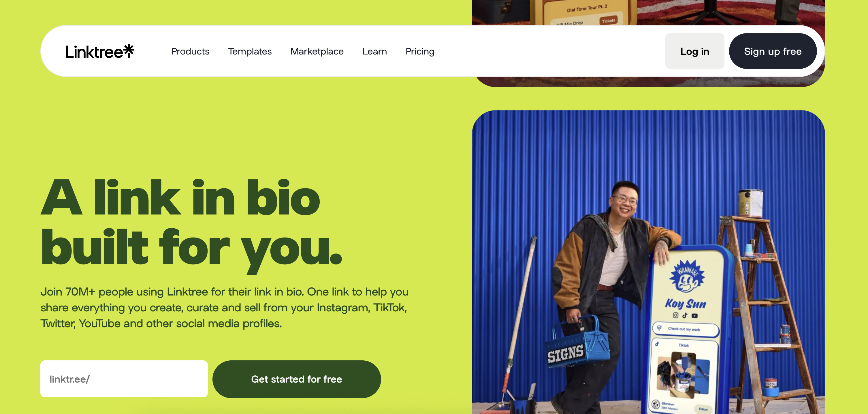Open the Products menu
Image resolution: width=868 pixels, height=414 pixels.
coord(190,51)
